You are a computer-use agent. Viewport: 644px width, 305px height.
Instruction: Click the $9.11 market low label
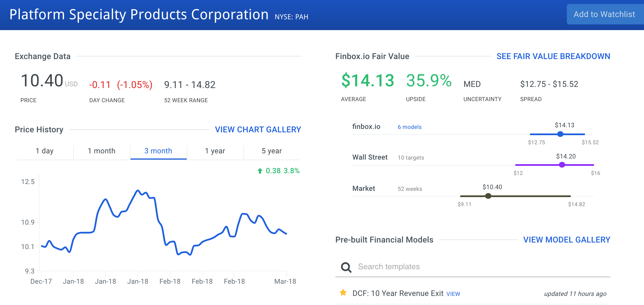[x=464, y=204]
